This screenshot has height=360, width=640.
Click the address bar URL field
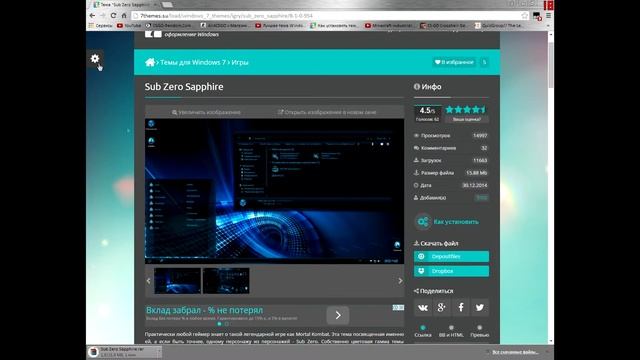click(x=327, y=16)
